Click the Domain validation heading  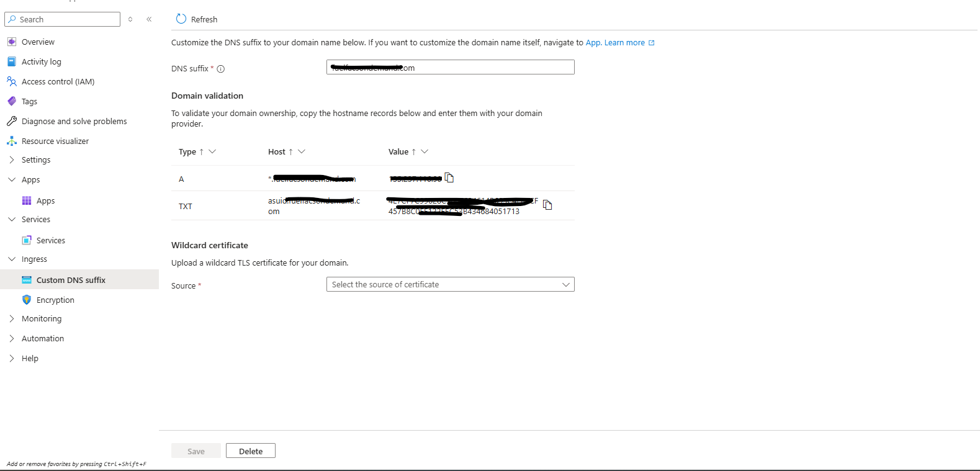pos(207,96)
